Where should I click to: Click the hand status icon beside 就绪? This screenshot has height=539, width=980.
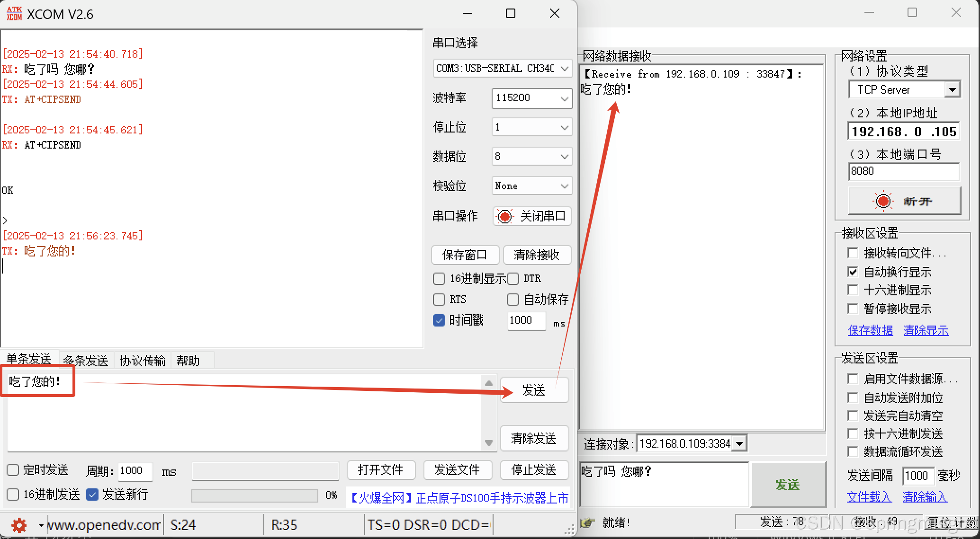tap(587, 522)
